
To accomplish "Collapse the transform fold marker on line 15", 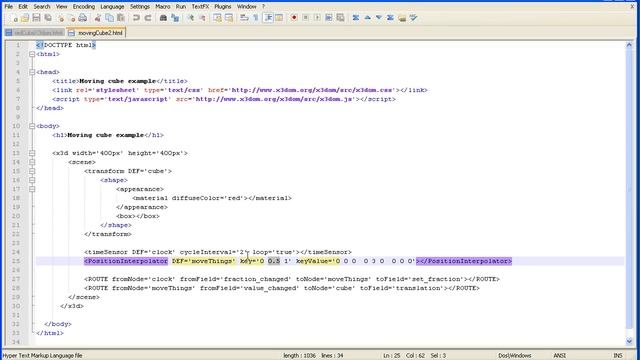I will click(x=32, y=171).
